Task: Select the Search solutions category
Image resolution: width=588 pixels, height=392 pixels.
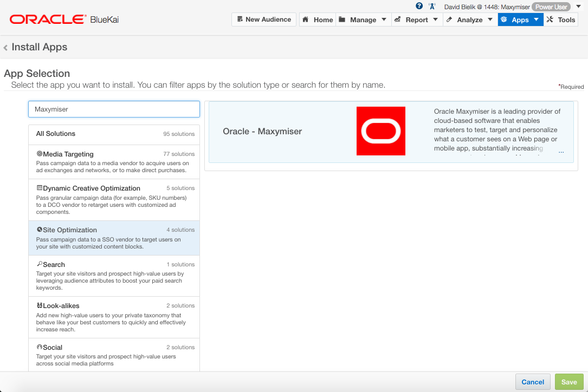Action: [x=114, y=276]
